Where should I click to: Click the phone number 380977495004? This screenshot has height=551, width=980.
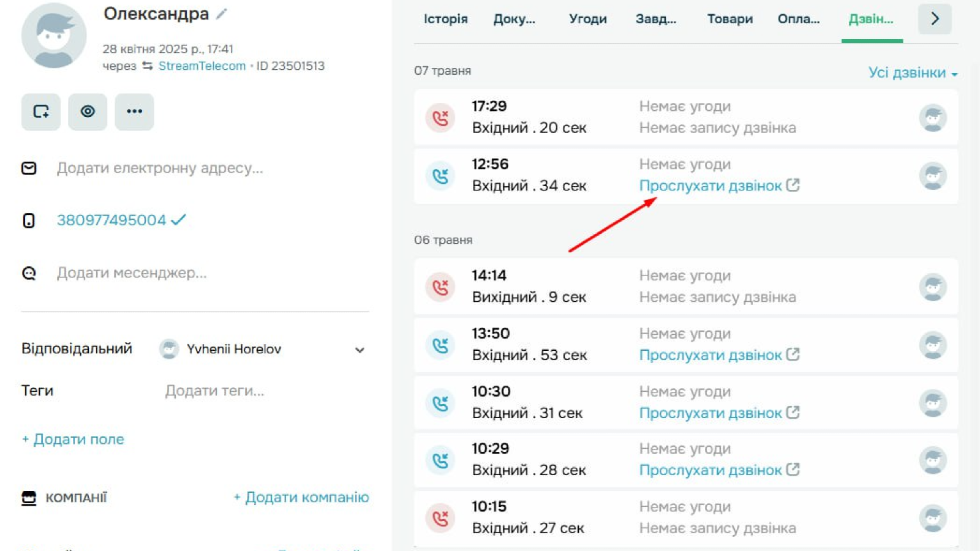click(111, 220)
